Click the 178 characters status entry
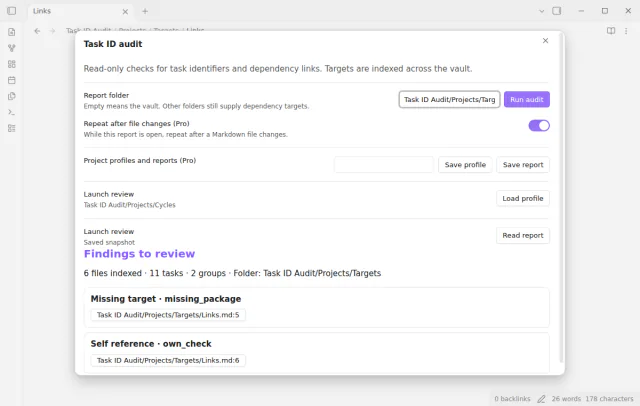This screenshot has width=640, height=406. (609, 399)
